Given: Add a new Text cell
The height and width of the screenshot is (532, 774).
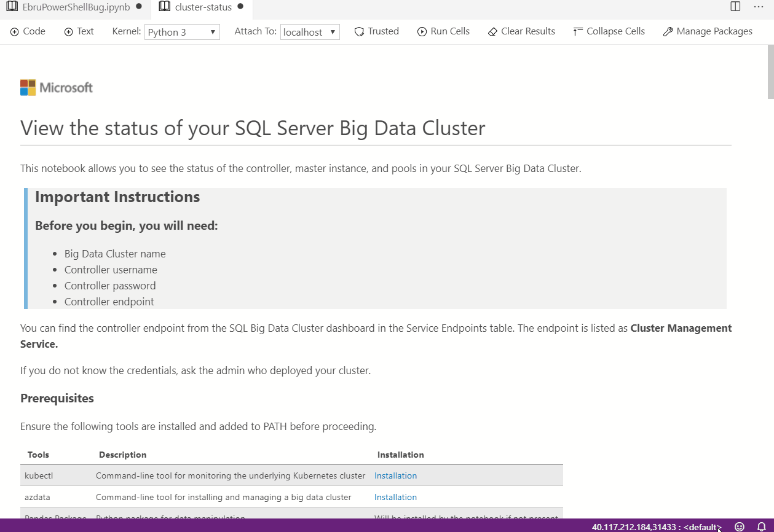Looking at the screenshot, I should (x=79, y=31).
